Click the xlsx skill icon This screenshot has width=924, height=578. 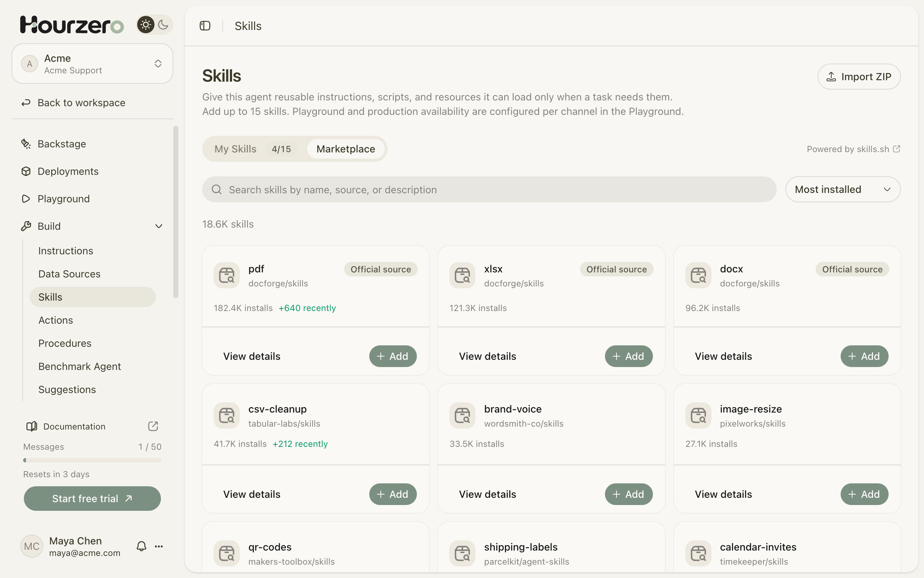point(462,275)
